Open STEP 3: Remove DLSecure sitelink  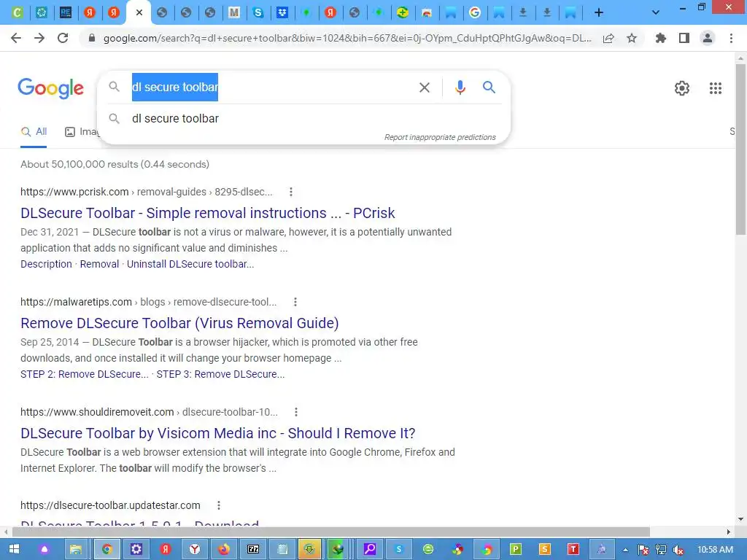(x=220, y=374)
